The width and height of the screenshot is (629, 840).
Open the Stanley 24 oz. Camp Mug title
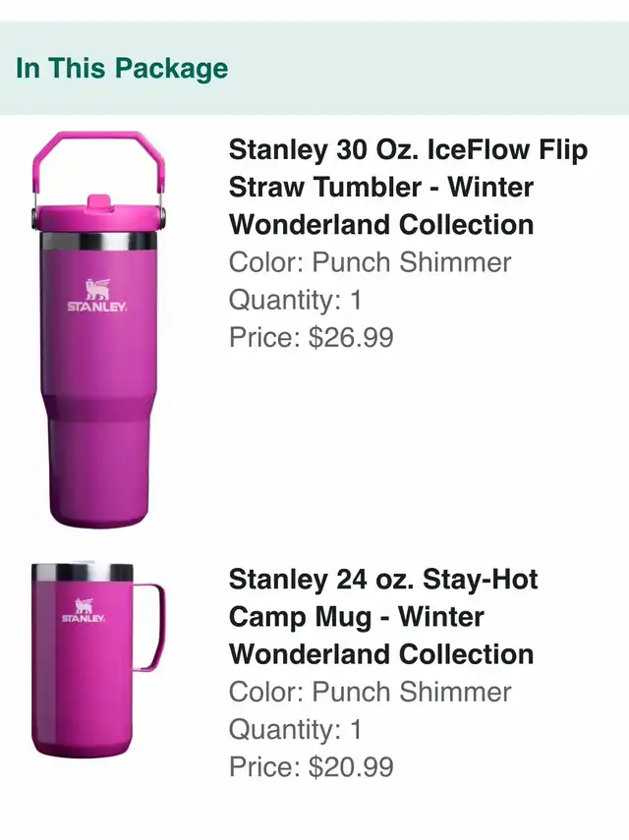coord(383,617)
